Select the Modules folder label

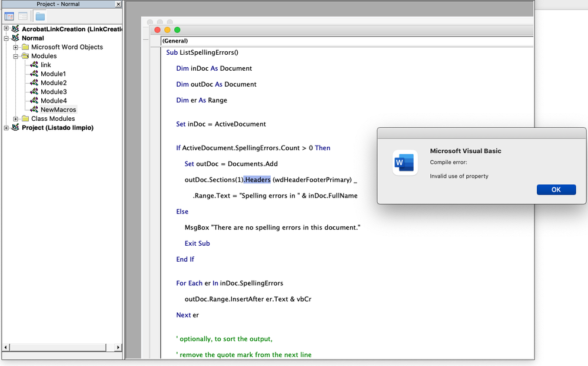[44, 56]
